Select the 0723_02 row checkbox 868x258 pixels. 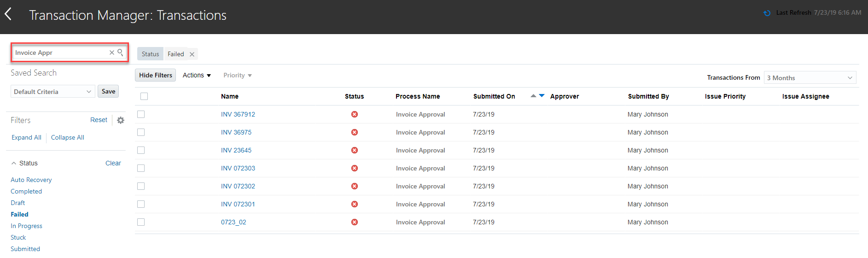coord(141,222)
